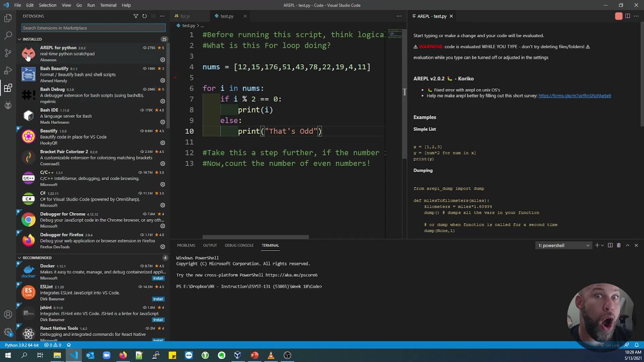The image size is (644, 362).
Task: Open the File menu
Action: (18, 5)
